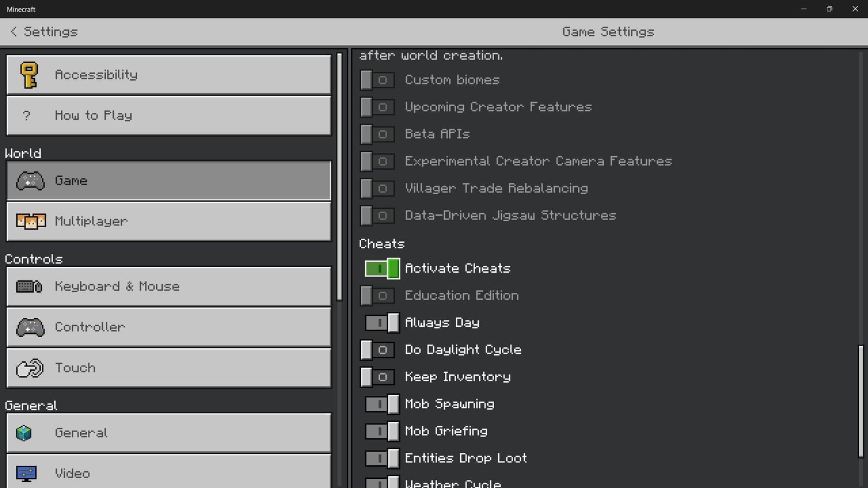Go back using the Settings chevron arrow
Viewport: 868px width, 488px height.
[14, 31]
